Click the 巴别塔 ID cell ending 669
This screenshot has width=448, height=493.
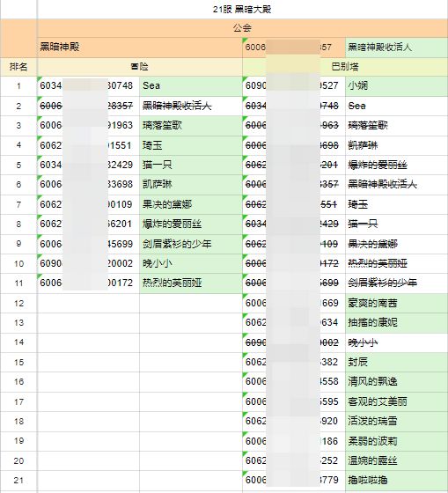(x=294, y=303)
